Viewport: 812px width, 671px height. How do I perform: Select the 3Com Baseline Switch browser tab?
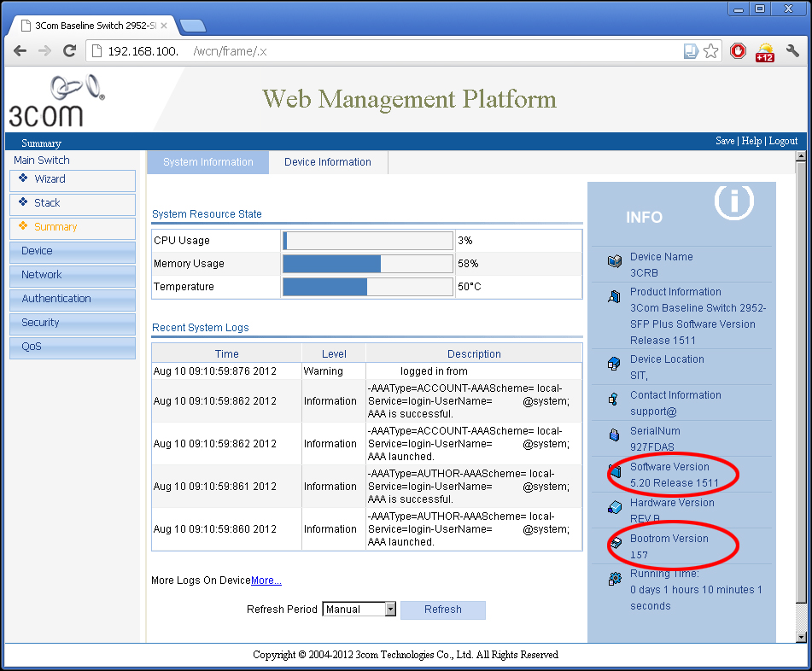point(93,26)
